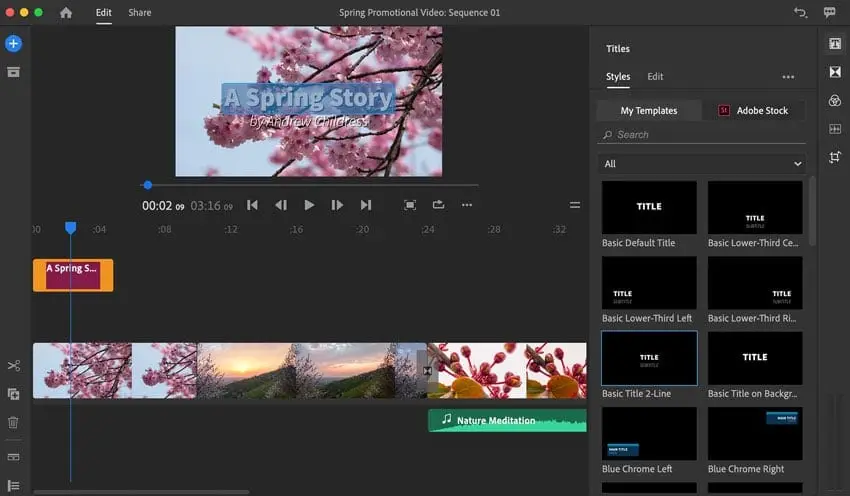
Task: Click the bottom list view icon in left toolbar
Action: (x=14, y=485)
